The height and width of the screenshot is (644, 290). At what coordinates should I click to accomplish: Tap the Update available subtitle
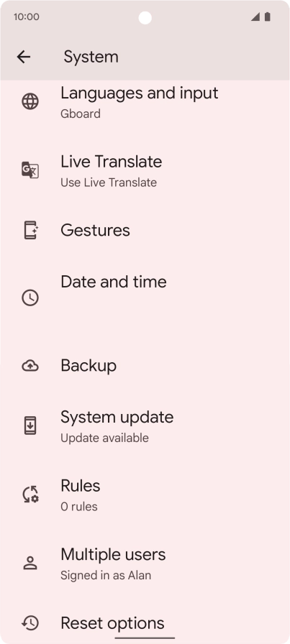104,438
